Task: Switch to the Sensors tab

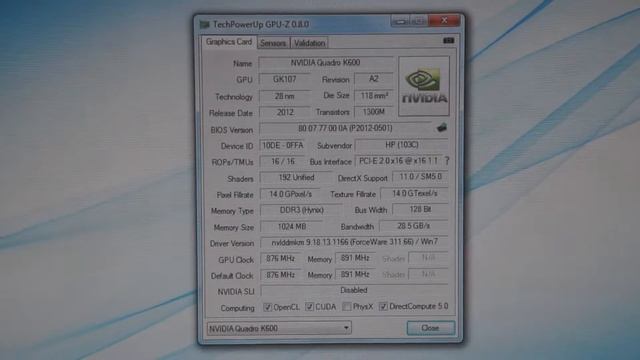Action: pyautogui.click(x=273, y=43)
